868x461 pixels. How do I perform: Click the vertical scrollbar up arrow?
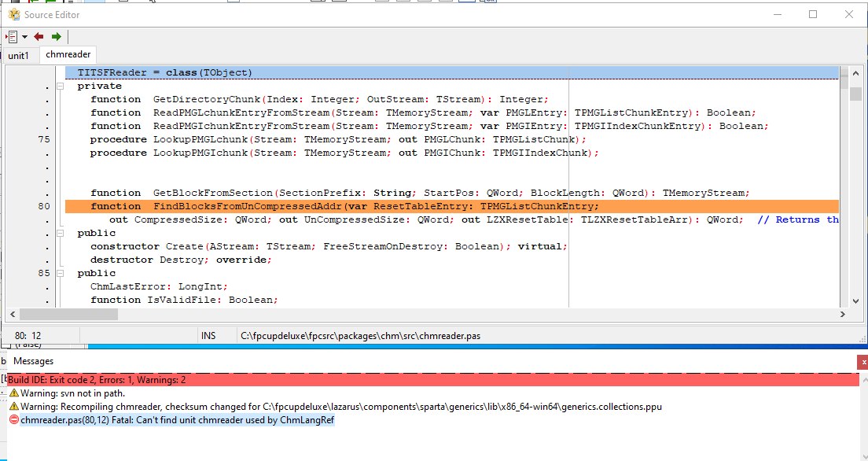coord(855,73)
